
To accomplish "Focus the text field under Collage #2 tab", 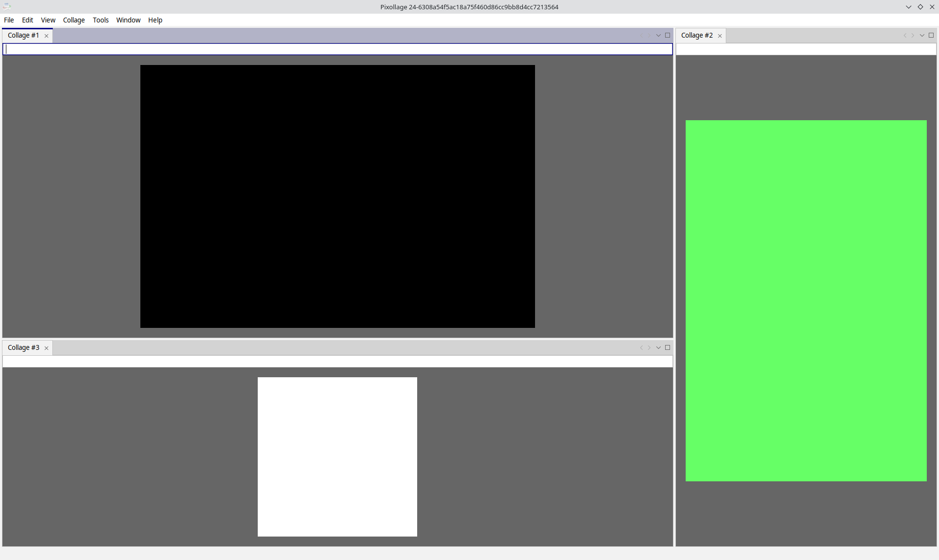I will [806, 49].
